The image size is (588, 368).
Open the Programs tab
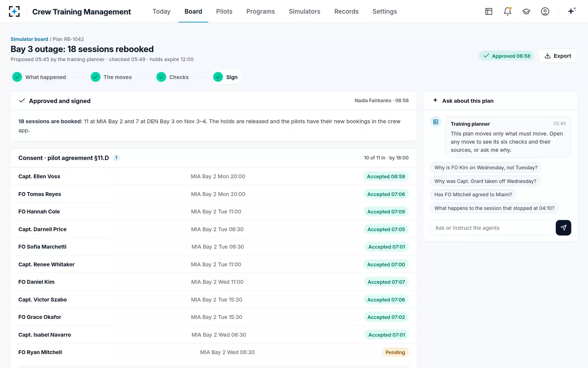click(x=261, y=11)
